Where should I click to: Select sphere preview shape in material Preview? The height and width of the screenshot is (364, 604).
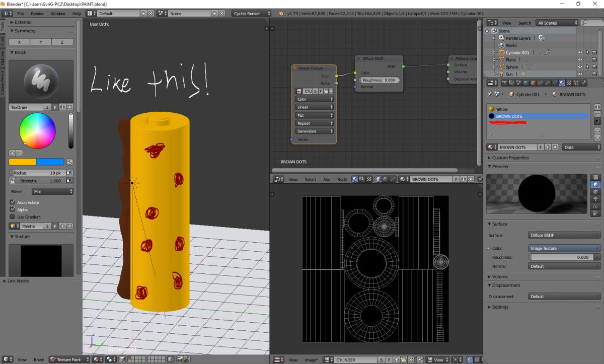(596, 184)
